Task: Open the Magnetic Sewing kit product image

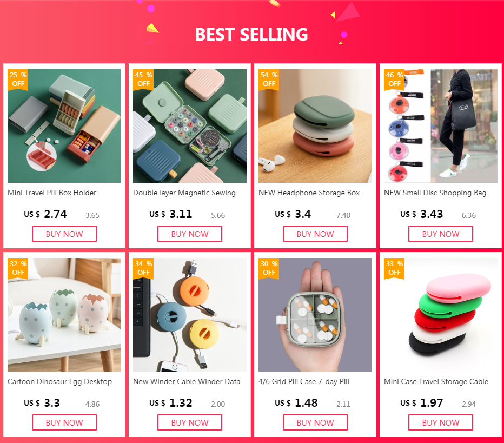Action: [190, 126]
